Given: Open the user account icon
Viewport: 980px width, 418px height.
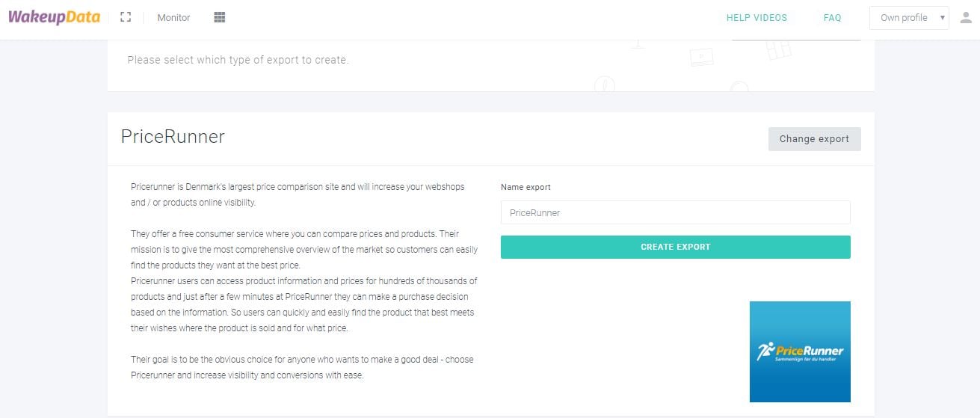Looking at the screenshot, I should pyautogui.click(x=965, y=18).
